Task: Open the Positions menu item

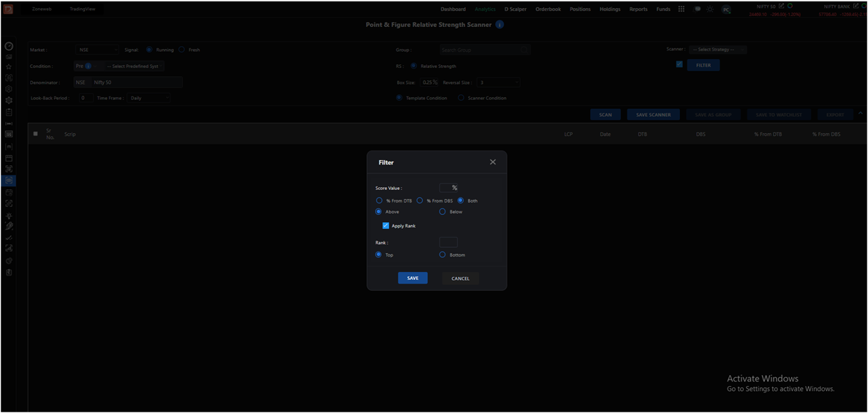Action: click(580, 9)
